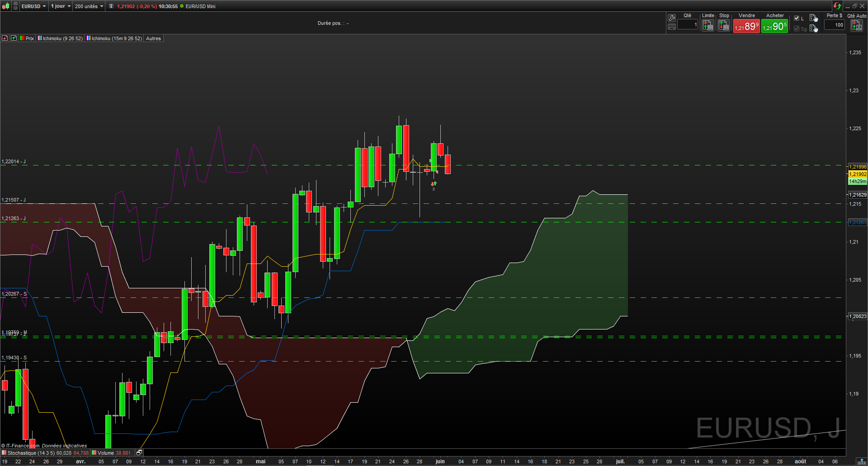868x466 pixels.
Task: Click the Qté Auto order icon
Action: [x=856, y=26]
